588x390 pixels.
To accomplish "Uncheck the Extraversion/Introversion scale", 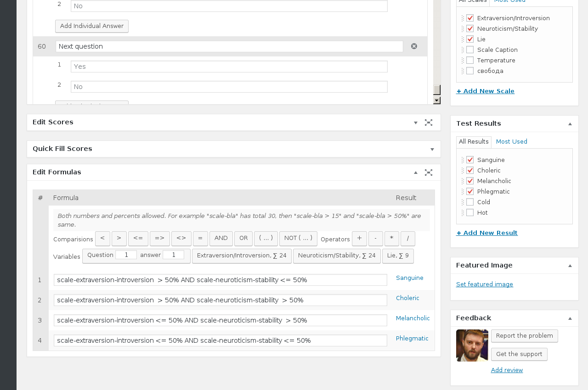I will [x=470, y=18].
